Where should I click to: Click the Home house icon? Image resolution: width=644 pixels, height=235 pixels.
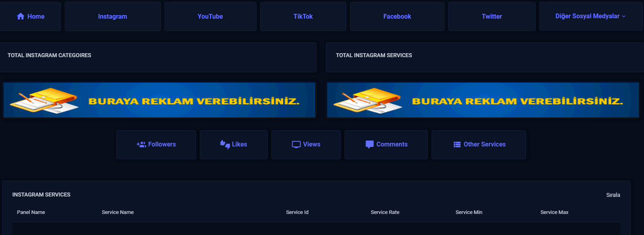[x=21, y=16]
